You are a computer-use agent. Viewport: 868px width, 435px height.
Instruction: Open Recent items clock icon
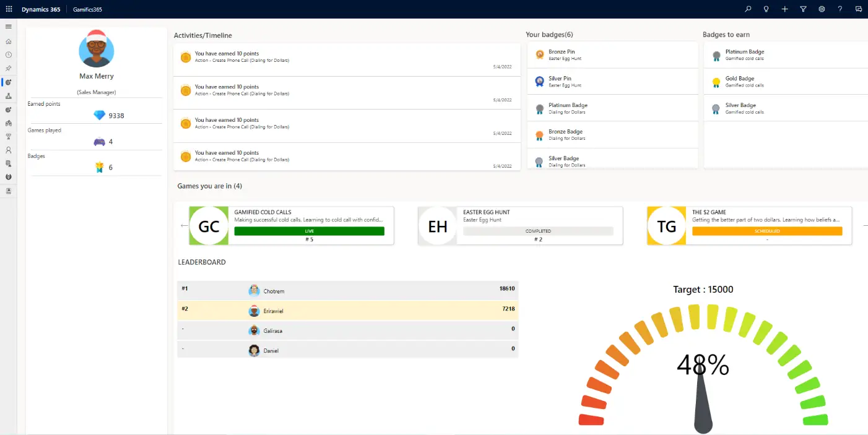pyautogui.click(x=9, y=55)
